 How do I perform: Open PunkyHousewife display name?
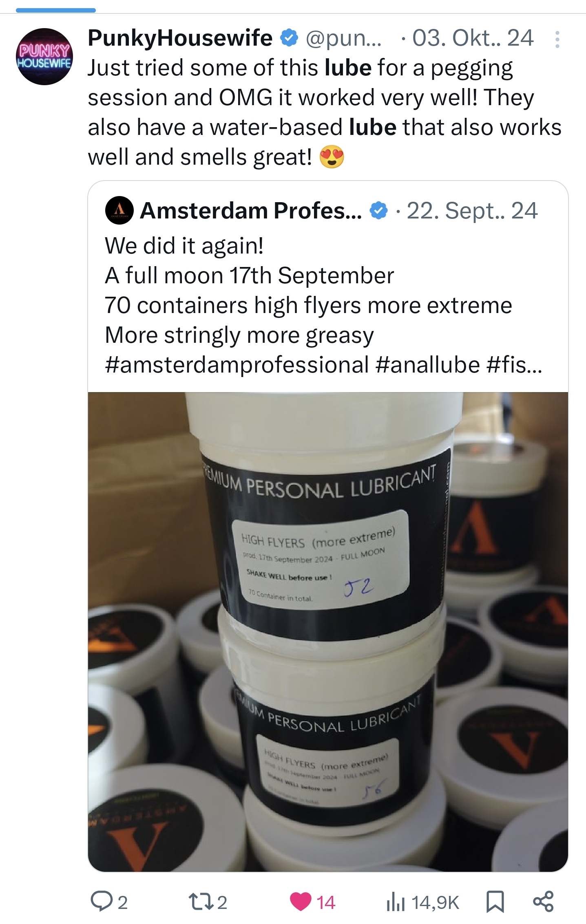[180, 38]
